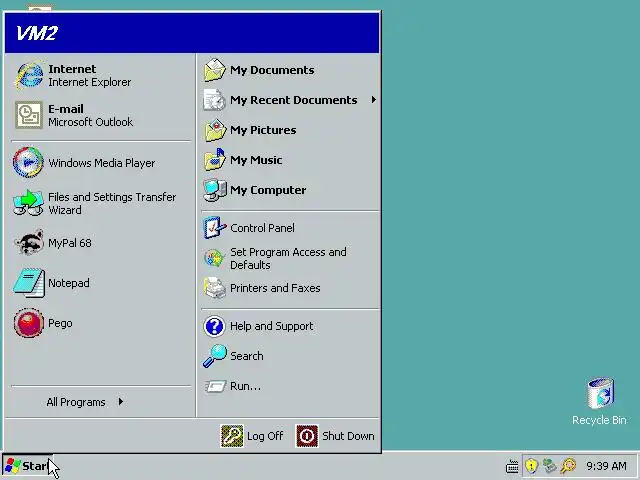This screenshot has height=480, width=640.
Task: Click Set Program Access and Defaults text
Action: click(x=289, y=258)
